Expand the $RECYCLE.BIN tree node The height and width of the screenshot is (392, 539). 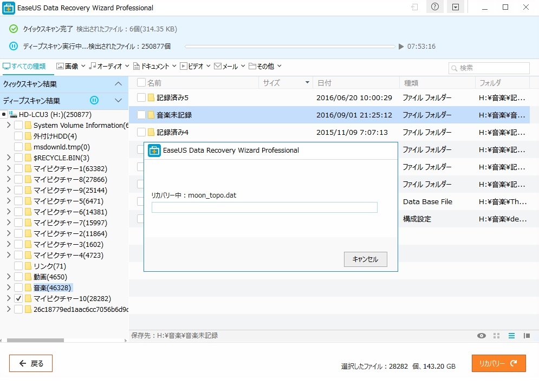9,158
